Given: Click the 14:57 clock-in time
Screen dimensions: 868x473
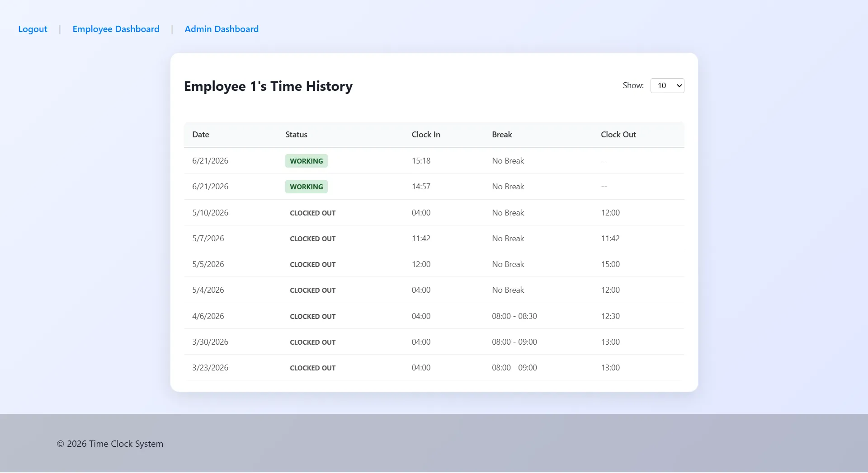Looking at the screenshot, I should point(421,187).
